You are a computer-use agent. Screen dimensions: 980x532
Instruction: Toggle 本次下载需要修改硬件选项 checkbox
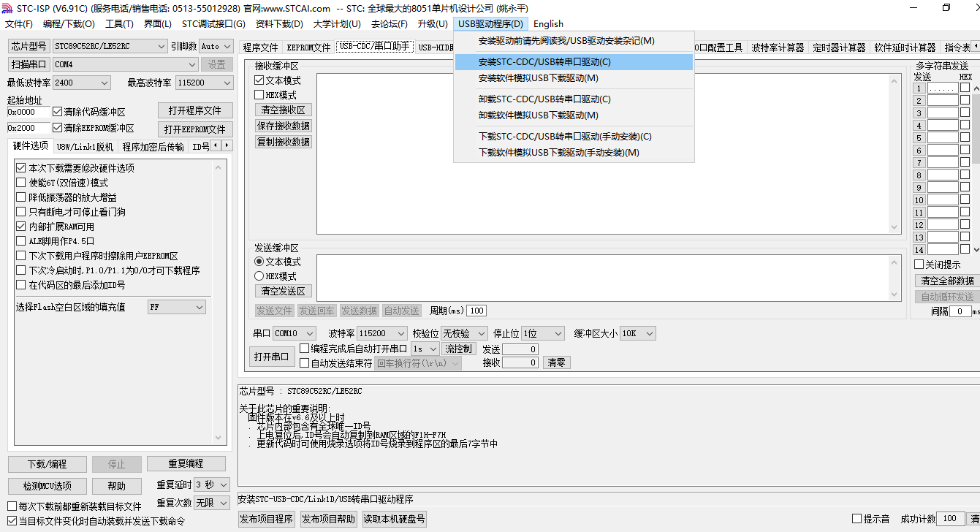click(21, 168)
